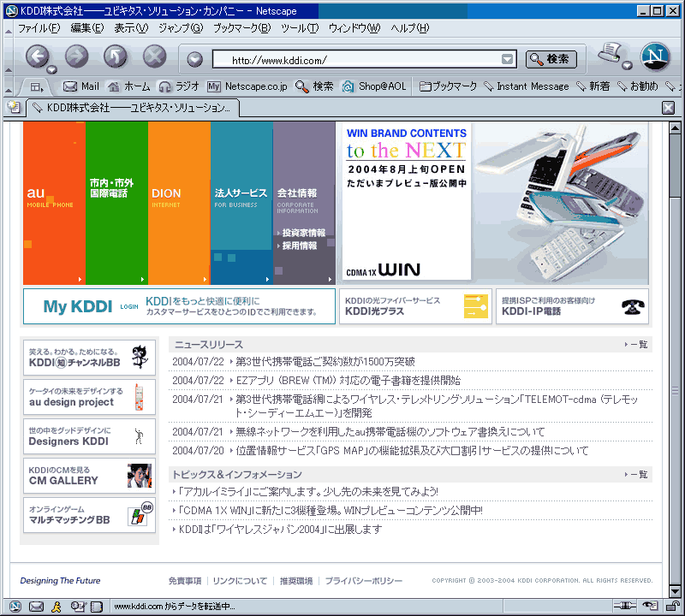Open the au design project side banner
The height and width of the screenshot is (616, 685).
tap(89, 397)
